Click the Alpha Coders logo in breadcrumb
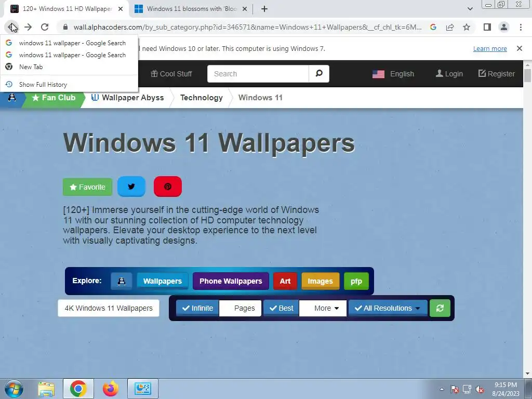Viewport: 532px width, 399px height. tap(12, 98)
